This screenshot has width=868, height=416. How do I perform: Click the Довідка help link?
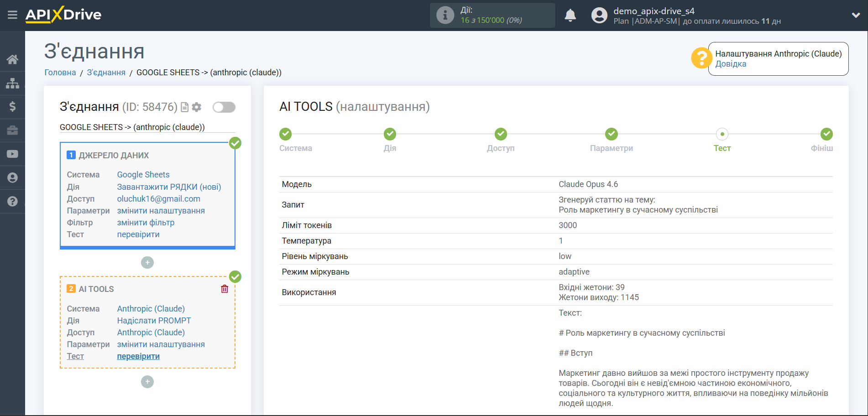pos(731,64)
